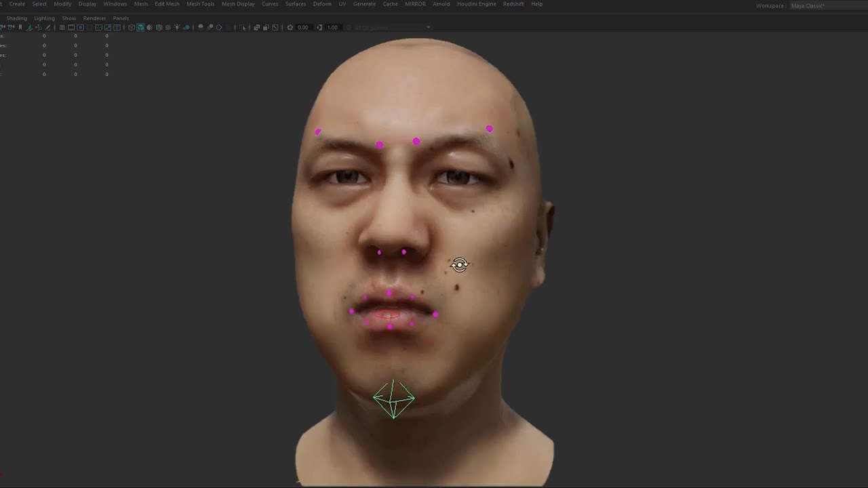Open the Houdini Engine menu

(476, 4)
